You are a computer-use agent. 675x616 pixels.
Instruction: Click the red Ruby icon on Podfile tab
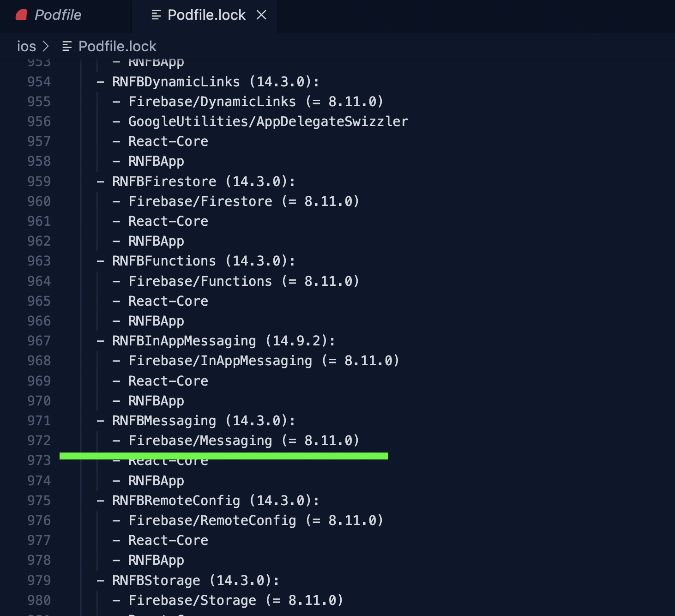coord(21,15)
